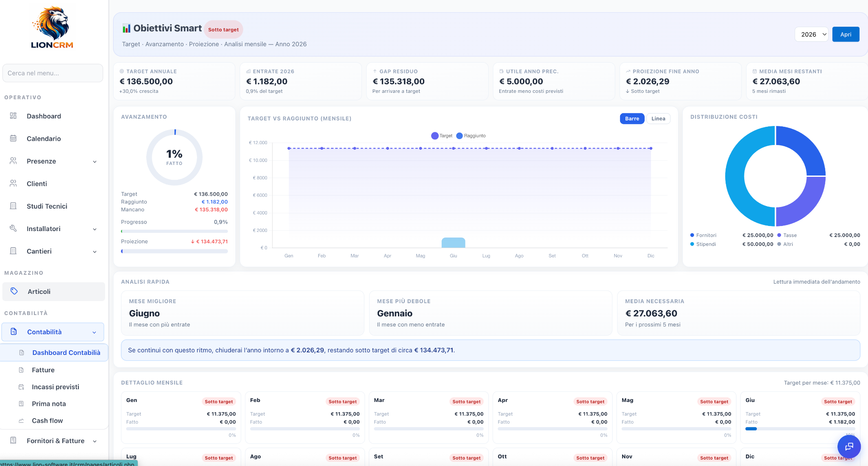This screenshot has height=466, width=868.
Task: Open Dashboard via its grid icon
Action: tap(13, 116)
